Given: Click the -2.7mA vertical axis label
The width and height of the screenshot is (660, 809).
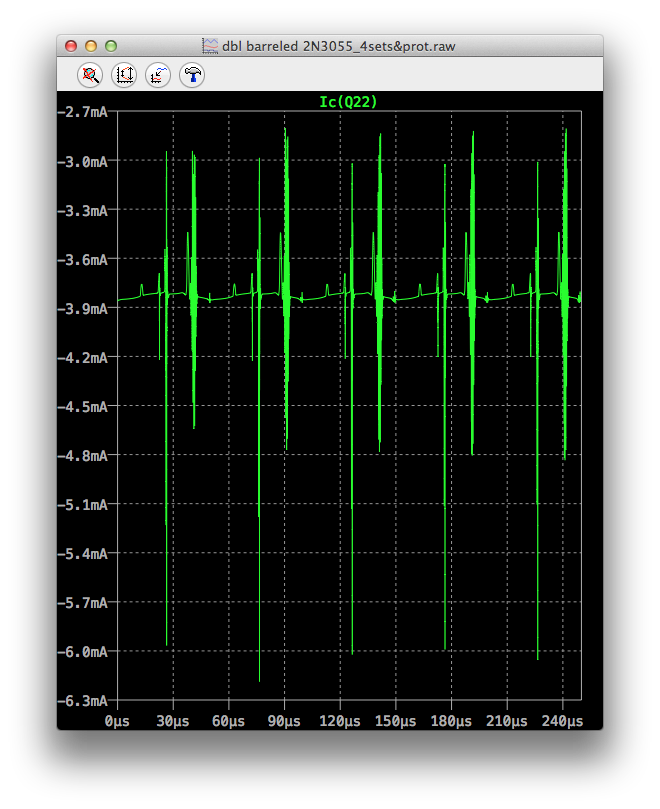Looking at the screenshot, I should pyautogui.click(x=83, y=112).
